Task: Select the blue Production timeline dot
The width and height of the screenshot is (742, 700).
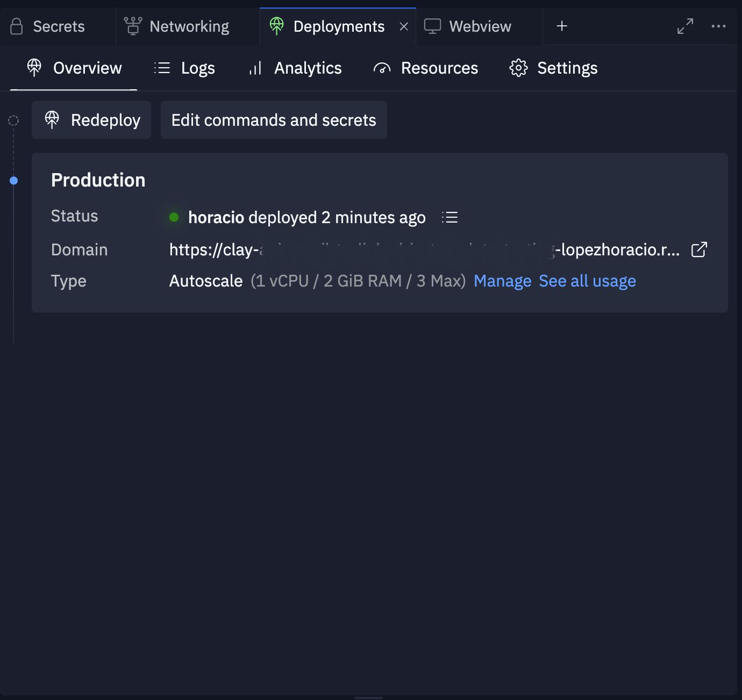Action: [x=14, y=181]
